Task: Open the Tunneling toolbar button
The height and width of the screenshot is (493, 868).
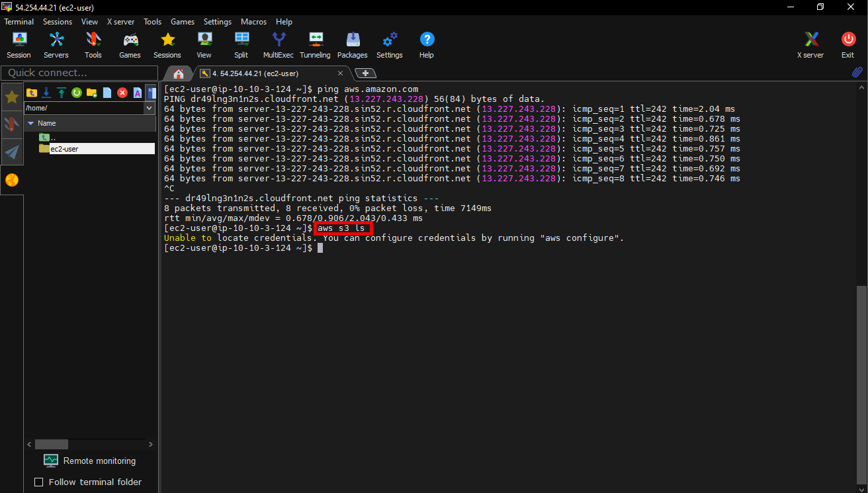Action: click(x=315, y=45)
